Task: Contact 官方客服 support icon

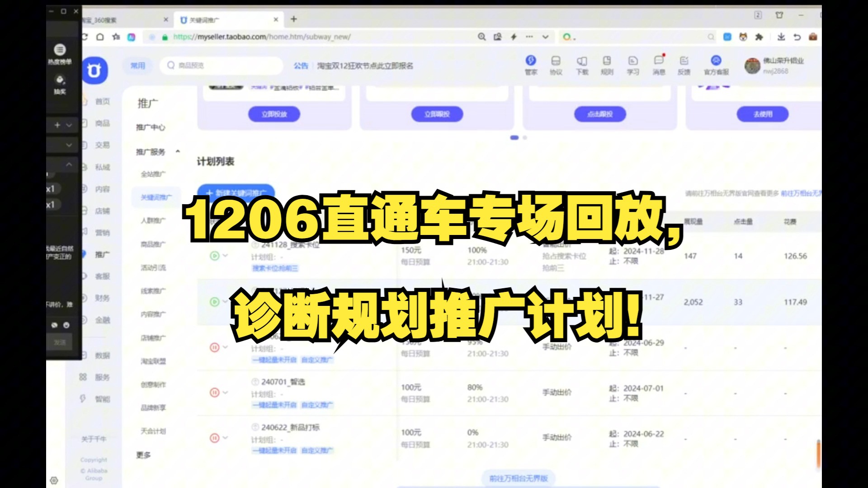Action: (x=716, y=61)
